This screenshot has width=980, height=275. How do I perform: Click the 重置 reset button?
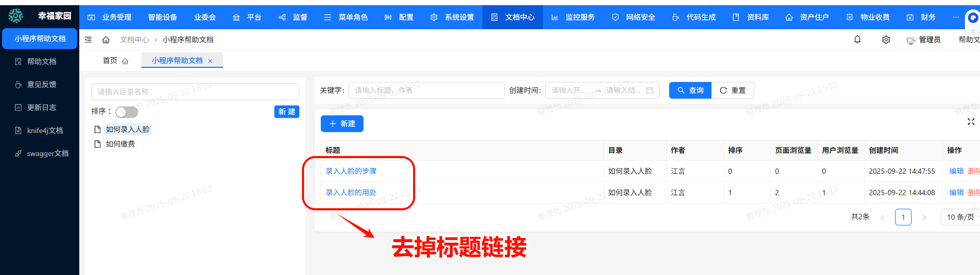point(733,90)
